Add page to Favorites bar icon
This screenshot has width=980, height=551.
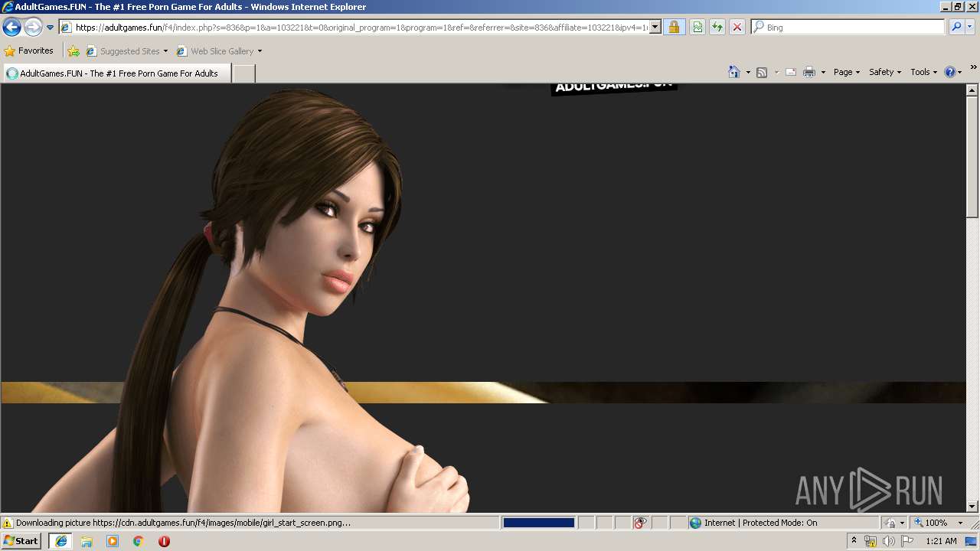pos(73,51)
